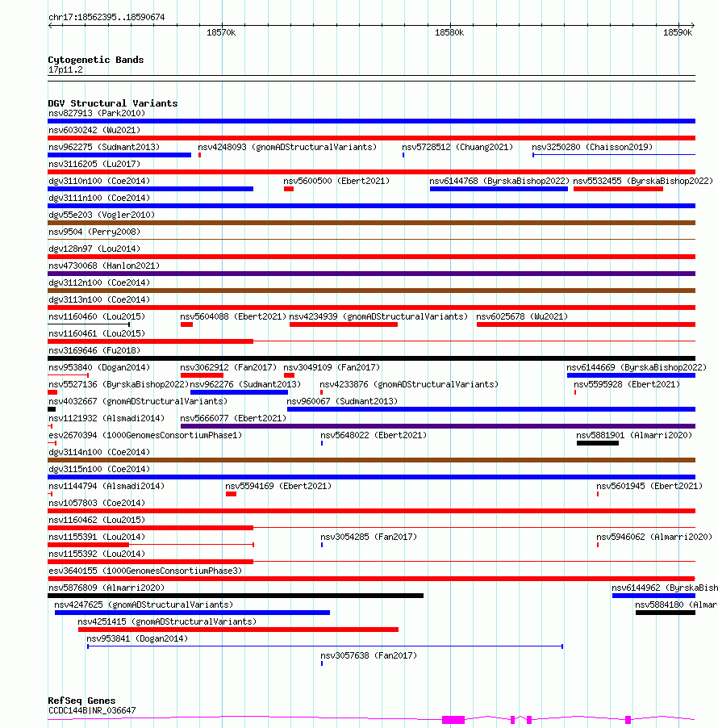Click the purple nsv5666077 (Ebert2021) bar
Screen dimensions: 718x728
click(x=438, y=426)
